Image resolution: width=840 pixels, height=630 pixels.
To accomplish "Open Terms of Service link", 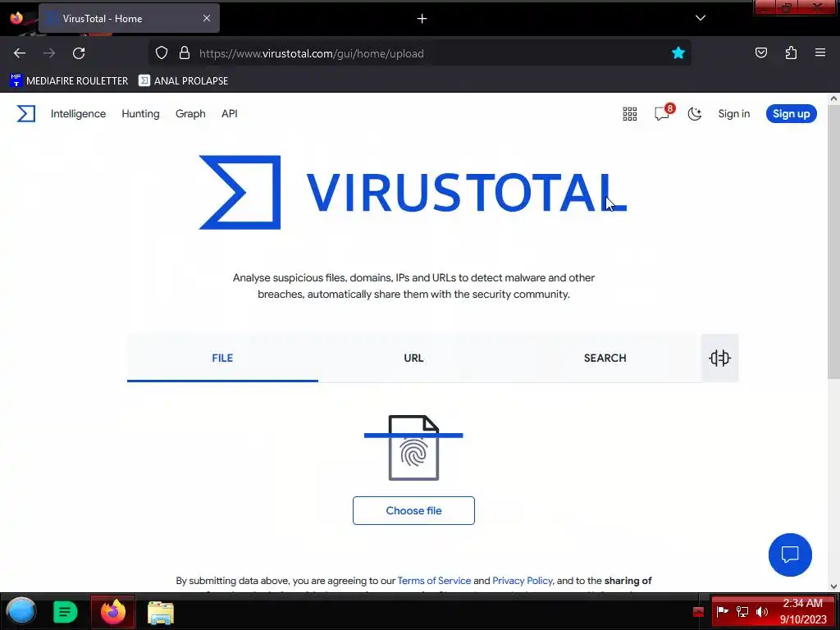I will tap(434, 581).
